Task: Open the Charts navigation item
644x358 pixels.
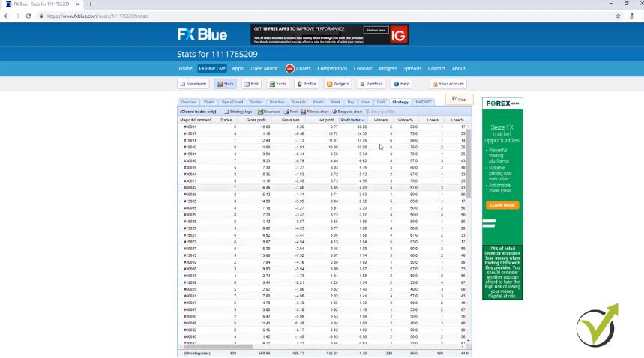Action: click(x=304, y=68)
